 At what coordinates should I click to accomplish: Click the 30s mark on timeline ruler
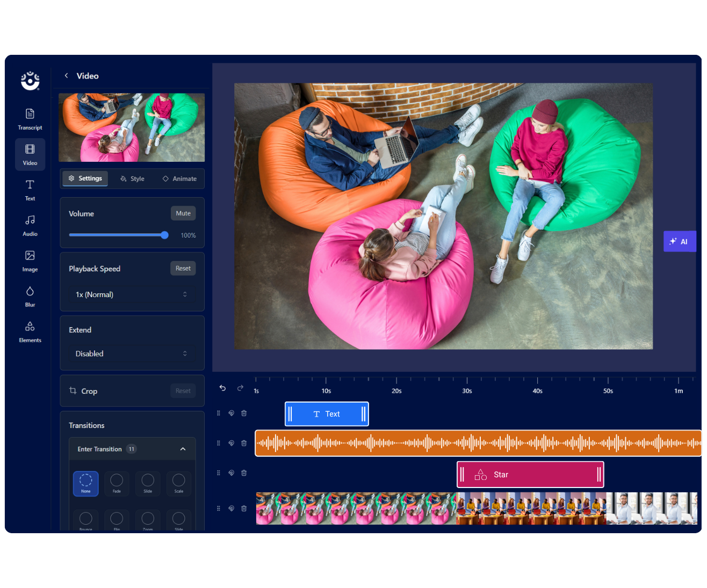click(x=467, y=391)
